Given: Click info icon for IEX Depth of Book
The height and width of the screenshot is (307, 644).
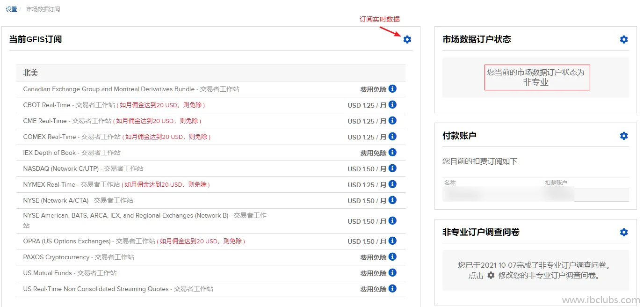Looking at the screenshot, I should tap(392, 153).
